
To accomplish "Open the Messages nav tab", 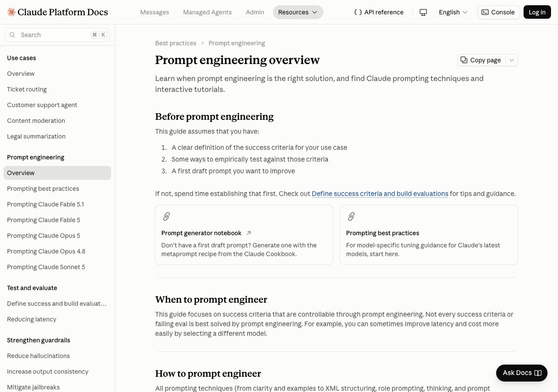I will click(x=154, y=12).
